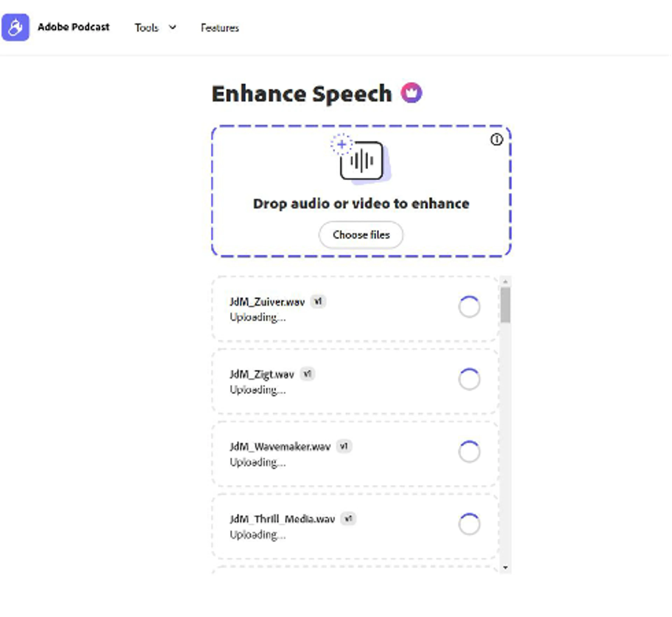Image resolution: width=672 pixels, height=617 pixels.
Task: Select the JdM_Zigt.wav file name
Action: point(262,374)
